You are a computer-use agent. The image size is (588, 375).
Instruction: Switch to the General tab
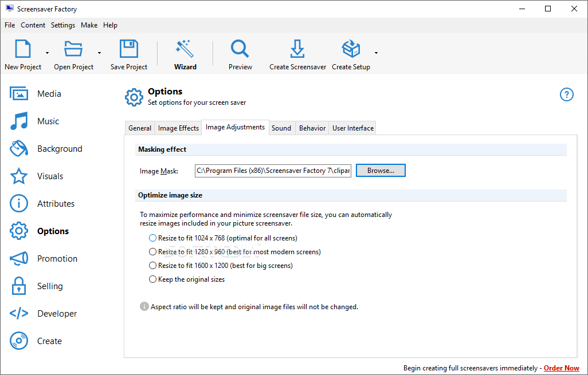(x=140, y=128)
